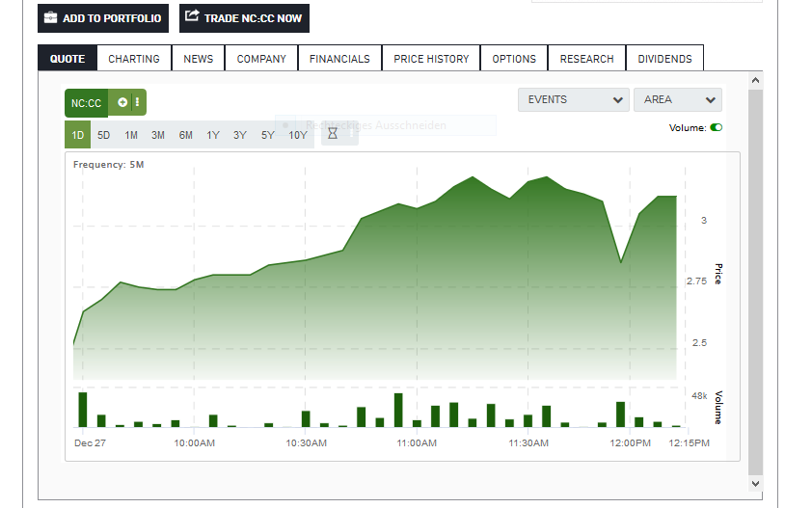Click the hourglass custom range icon

(x=333, y=134)
